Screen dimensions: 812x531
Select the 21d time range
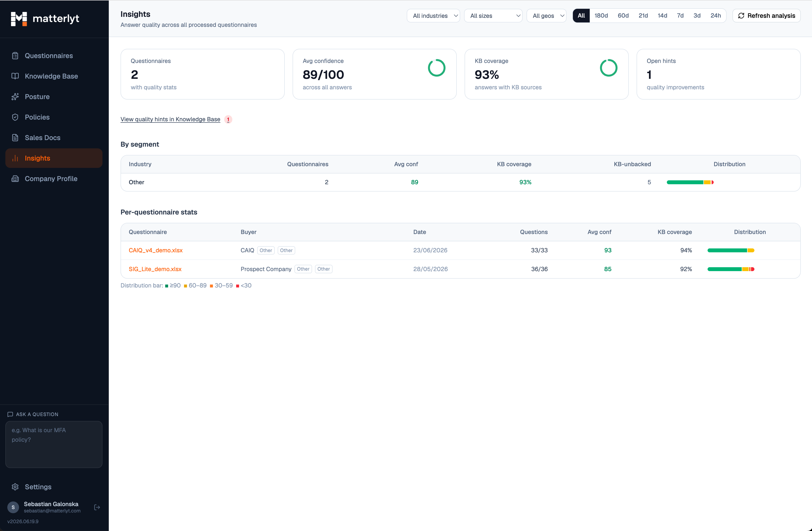[x=643, y=16]
